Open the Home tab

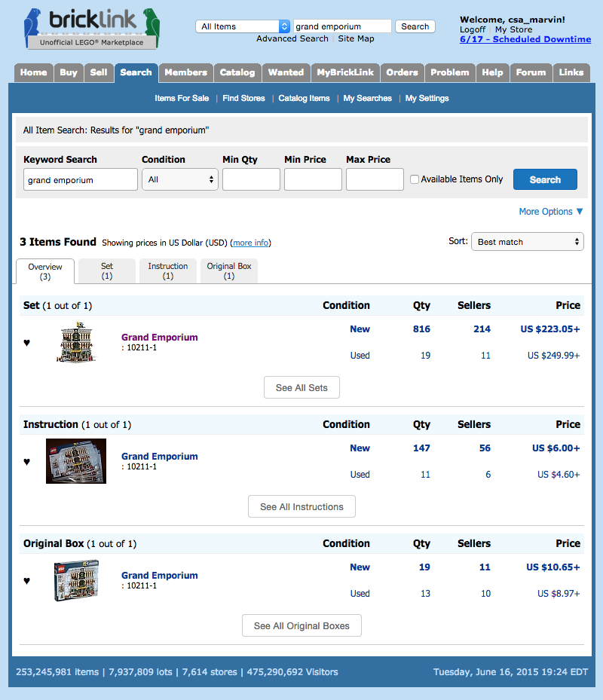click(33, 72)
